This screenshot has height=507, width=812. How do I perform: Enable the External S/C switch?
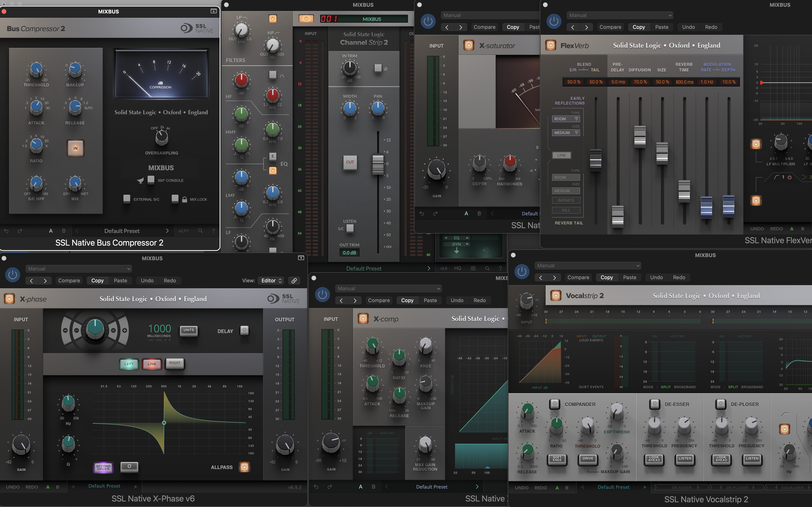point(127,199)
